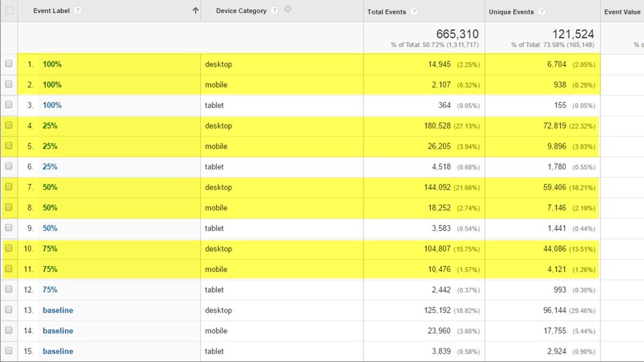The image size is (644, 362).
Task: Open the baseline label link in row 14
Action: [58, 331]
